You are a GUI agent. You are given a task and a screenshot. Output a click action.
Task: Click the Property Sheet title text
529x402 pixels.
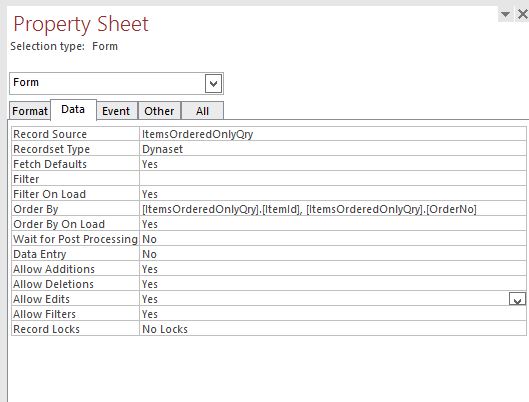click(81, 25)
